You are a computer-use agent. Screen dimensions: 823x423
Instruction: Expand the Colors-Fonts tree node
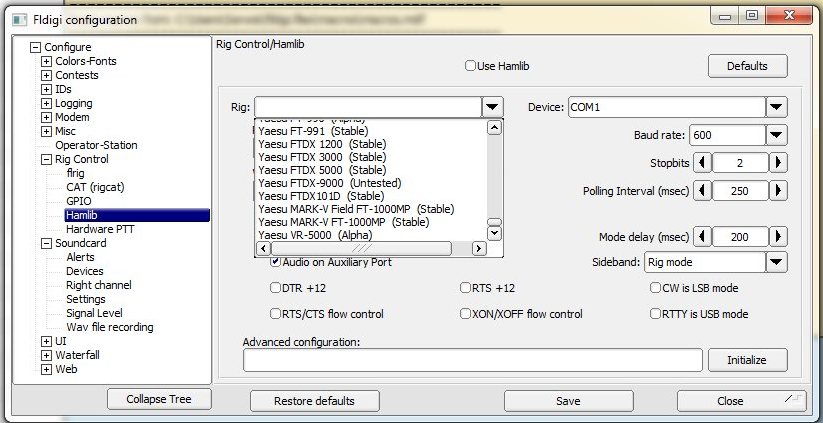pos(47,61)
